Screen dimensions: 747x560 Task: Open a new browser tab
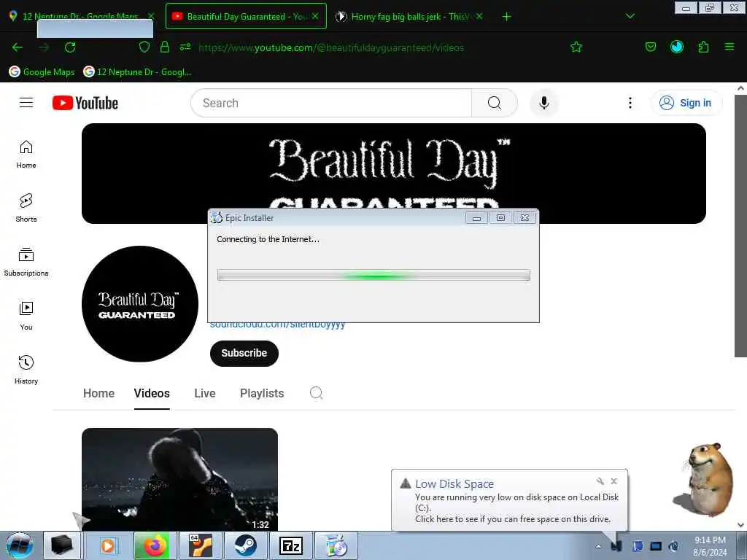(506, 17)
